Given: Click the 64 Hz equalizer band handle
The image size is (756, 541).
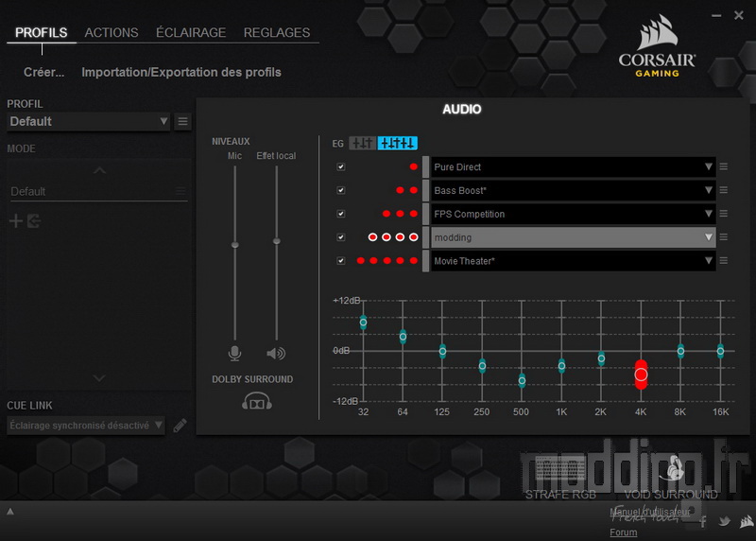Looking at the screenshot, I should click(x=404, y=337).
